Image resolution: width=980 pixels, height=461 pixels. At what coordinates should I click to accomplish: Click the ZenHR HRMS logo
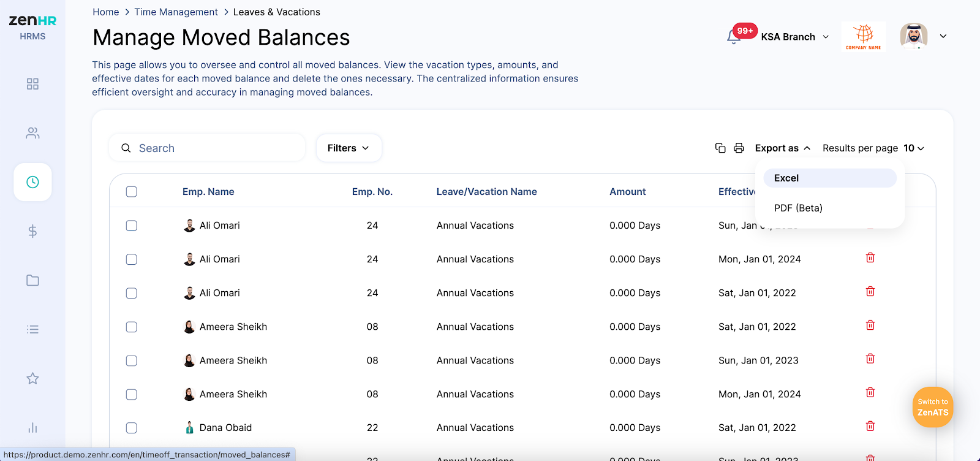[32, 27]
